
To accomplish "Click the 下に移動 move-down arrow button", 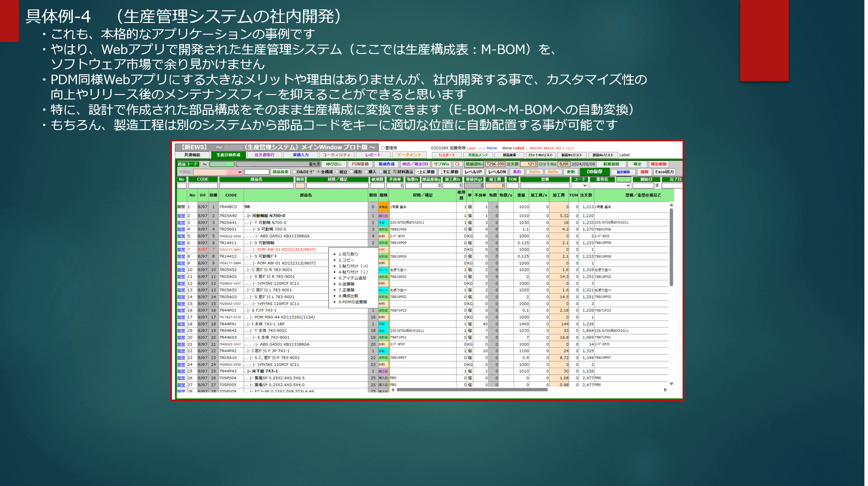I will 450,172.
